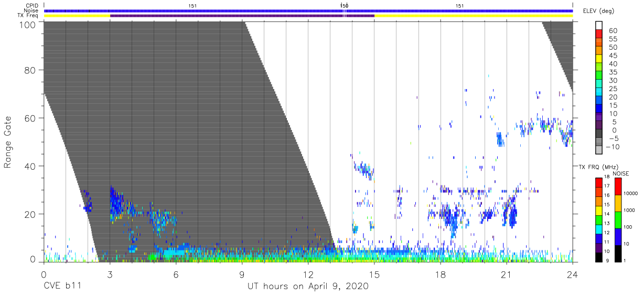644x297 pixels.
Task: Click the 'ELEV (deg)' colorbar title
Action: 598,11
